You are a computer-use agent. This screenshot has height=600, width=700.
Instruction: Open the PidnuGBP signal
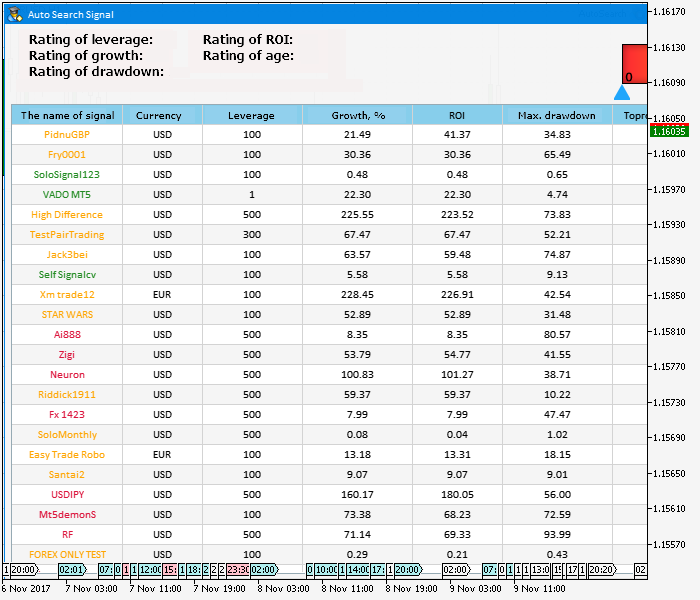pyautogui.click(x=67, y=134)
